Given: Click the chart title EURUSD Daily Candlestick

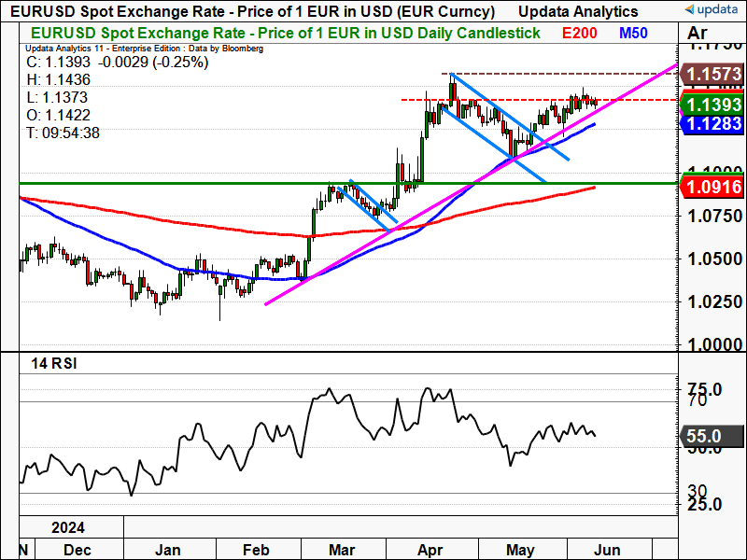Looking at the screenshot, I should [286, 33].
